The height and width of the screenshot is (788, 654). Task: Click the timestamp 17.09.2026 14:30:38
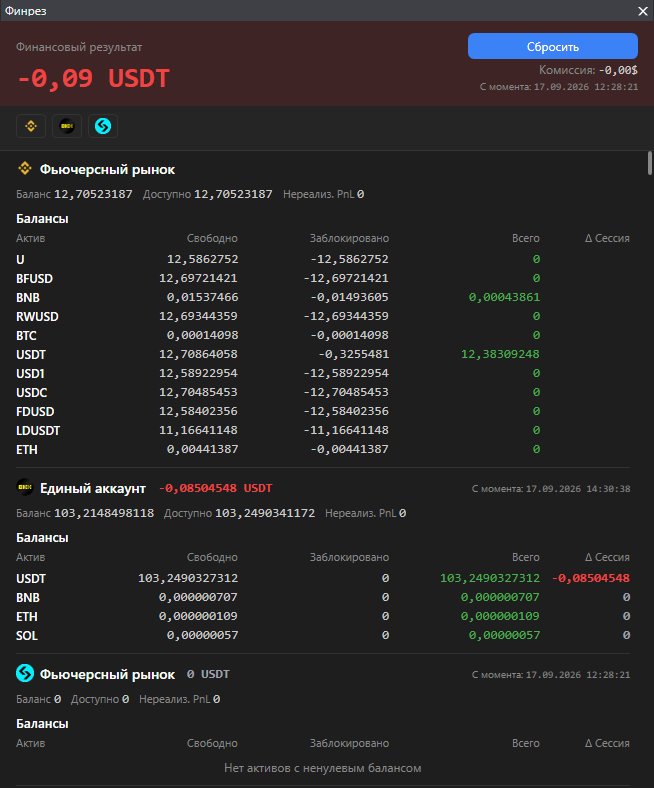[578, 489]
